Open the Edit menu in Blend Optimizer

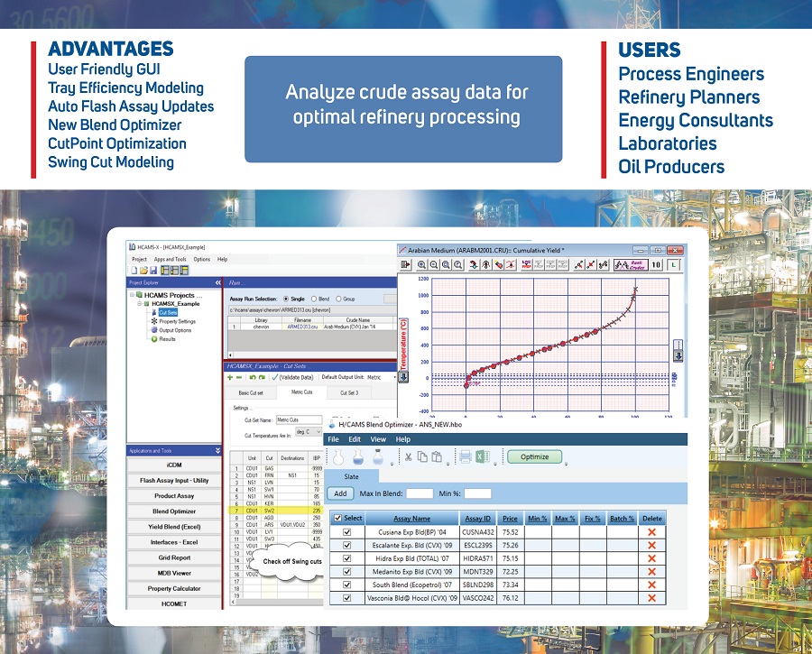355,439
